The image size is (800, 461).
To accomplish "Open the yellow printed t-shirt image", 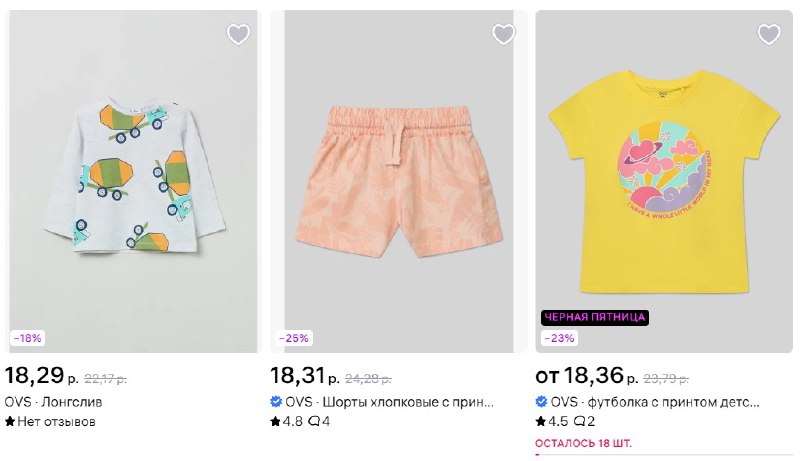I will (664, 181).
